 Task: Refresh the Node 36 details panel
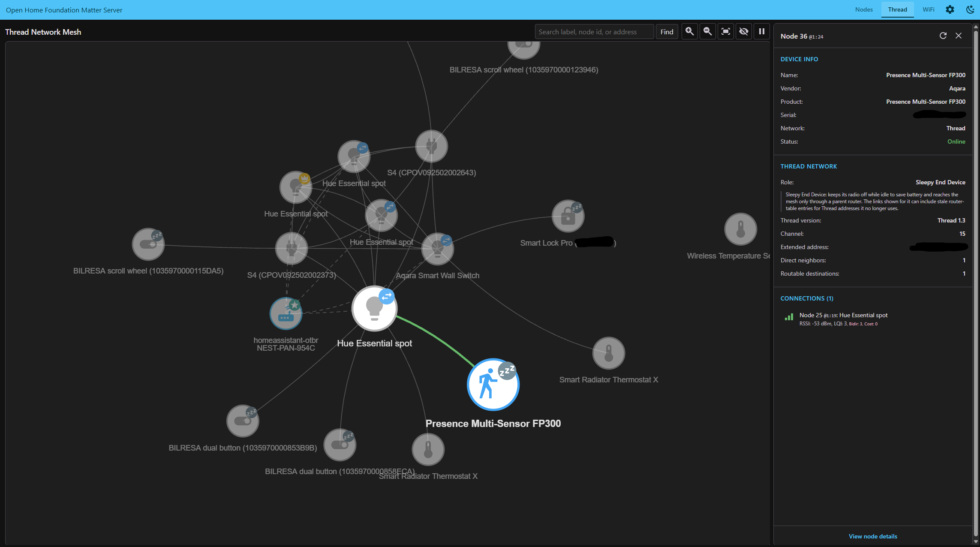[943, 36]
